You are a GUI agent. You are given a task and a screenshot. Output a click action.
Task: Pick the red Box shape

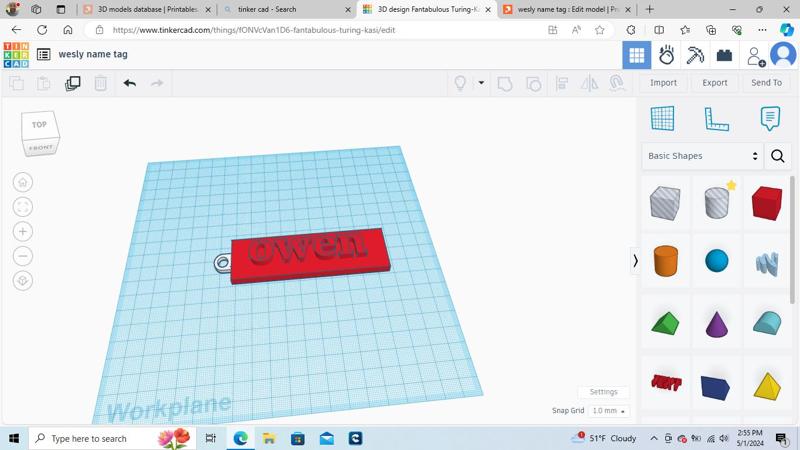[x=767, y=203]
